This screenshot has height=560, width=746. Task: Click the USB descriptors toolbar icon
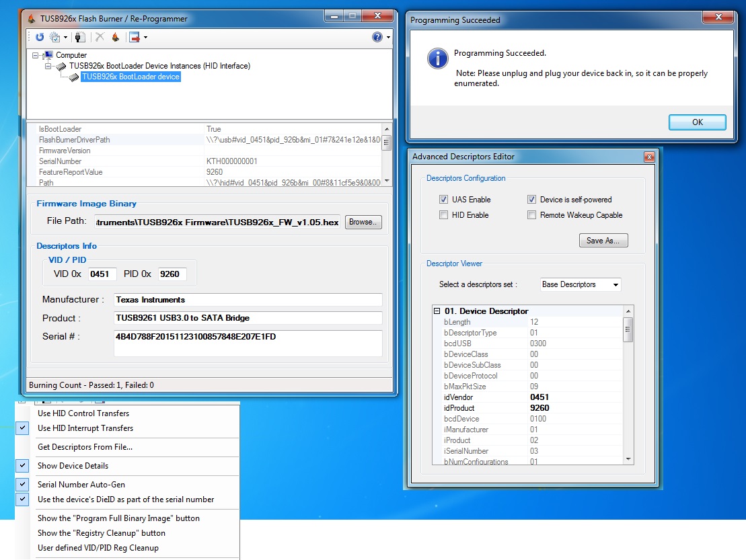[x=80, y=37]
